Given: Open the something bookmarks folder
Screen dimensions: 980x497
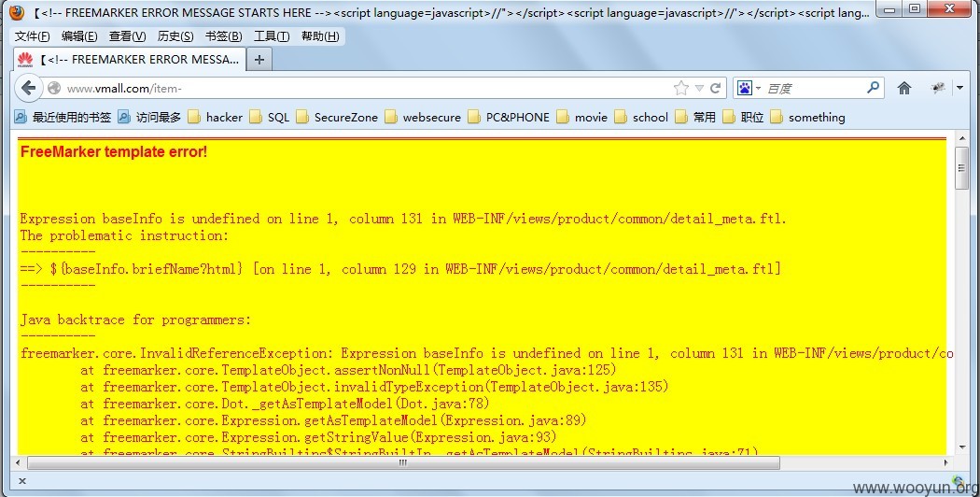Looking at the screenshot, I should (x=807, y=117).
